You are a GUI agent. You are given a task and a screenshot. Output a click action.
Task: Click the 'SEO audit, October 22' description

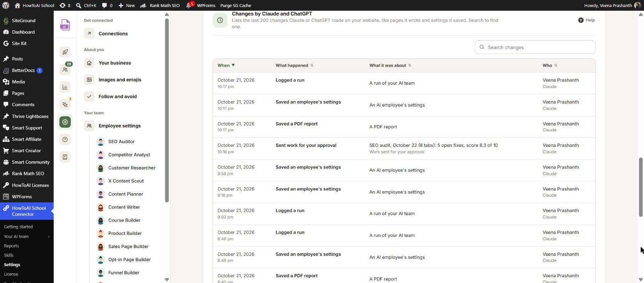433,145
